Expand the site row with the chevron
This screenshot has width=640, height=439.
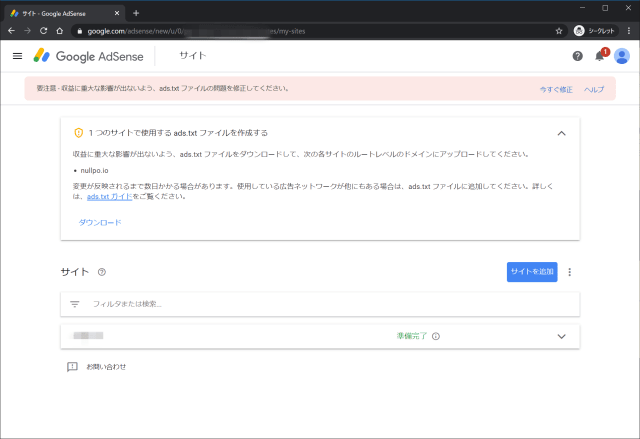click(x=562, y=336)
